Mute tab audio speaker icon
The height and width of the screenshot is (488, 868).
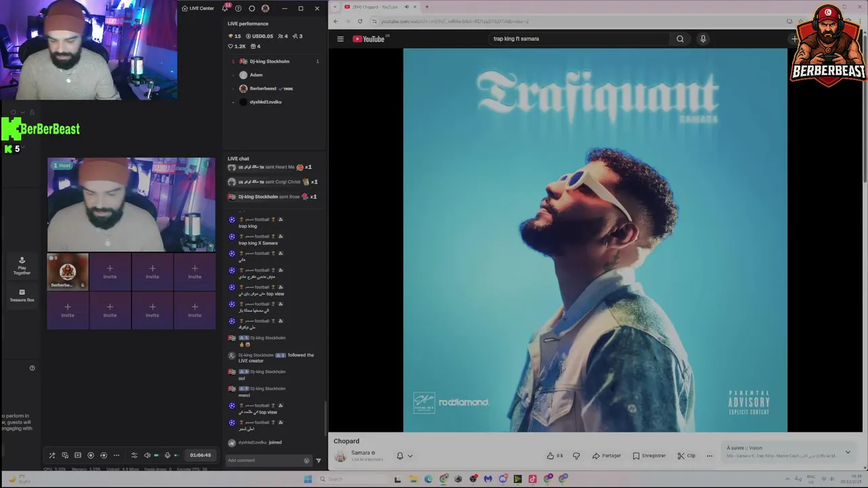(x=407, y=7)
